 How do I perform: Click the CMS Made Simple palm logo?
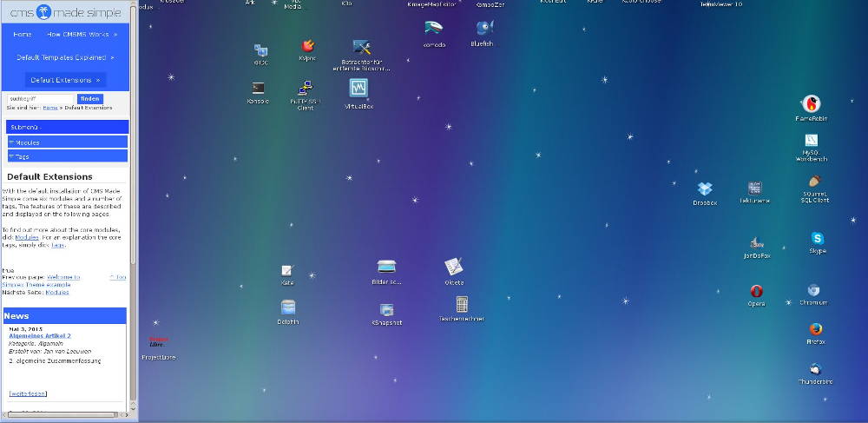coord(43,11)
